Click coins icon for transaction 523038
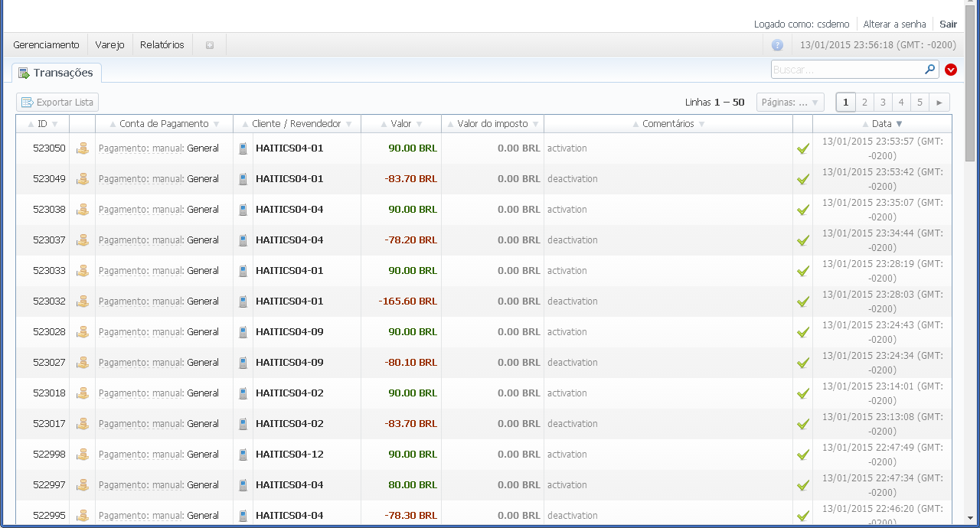 click(83, 210)
